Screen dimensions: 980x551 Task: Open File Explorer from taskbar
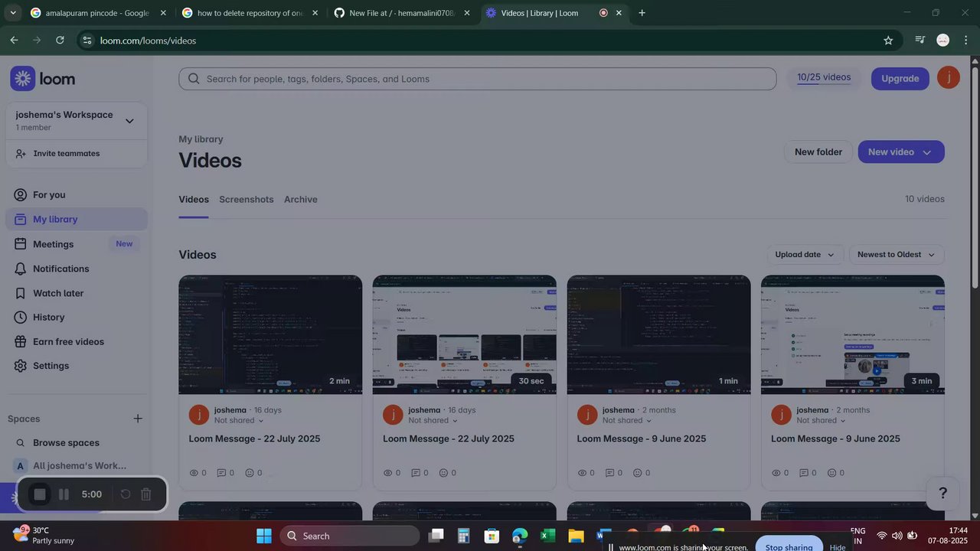(576, 536)
